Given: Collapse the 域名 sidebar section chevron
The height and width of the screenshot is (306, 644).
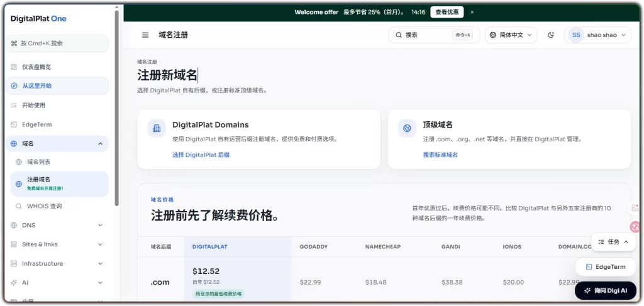Looking at the screenshot, I should coord(100,143).
